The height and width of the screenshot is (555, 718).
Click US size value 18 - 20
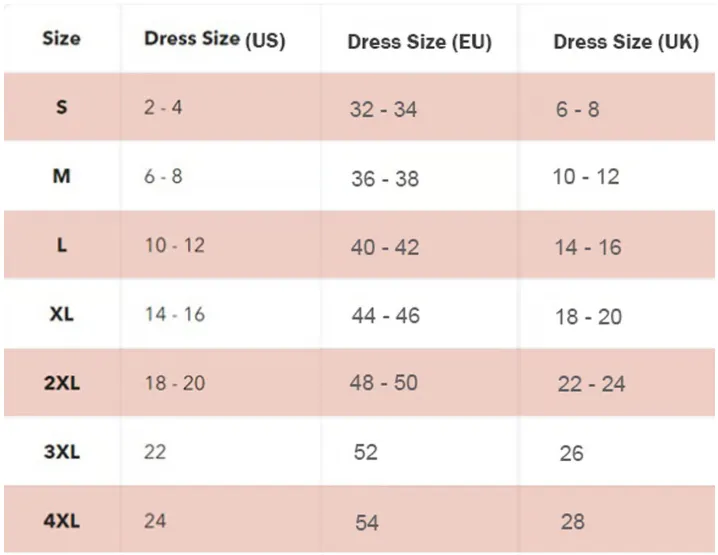point(175,383)
